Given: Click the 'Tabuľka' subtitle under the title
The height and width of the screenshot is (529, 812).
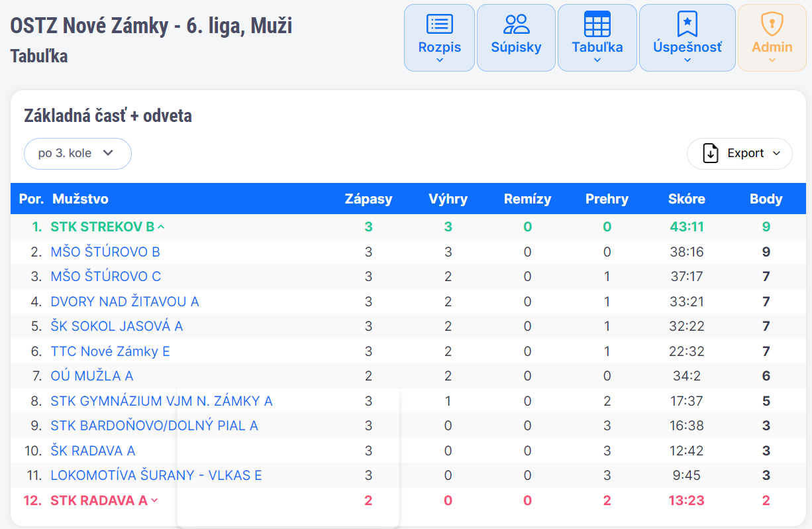Looking at the screenshot, I should click(39, 56).
